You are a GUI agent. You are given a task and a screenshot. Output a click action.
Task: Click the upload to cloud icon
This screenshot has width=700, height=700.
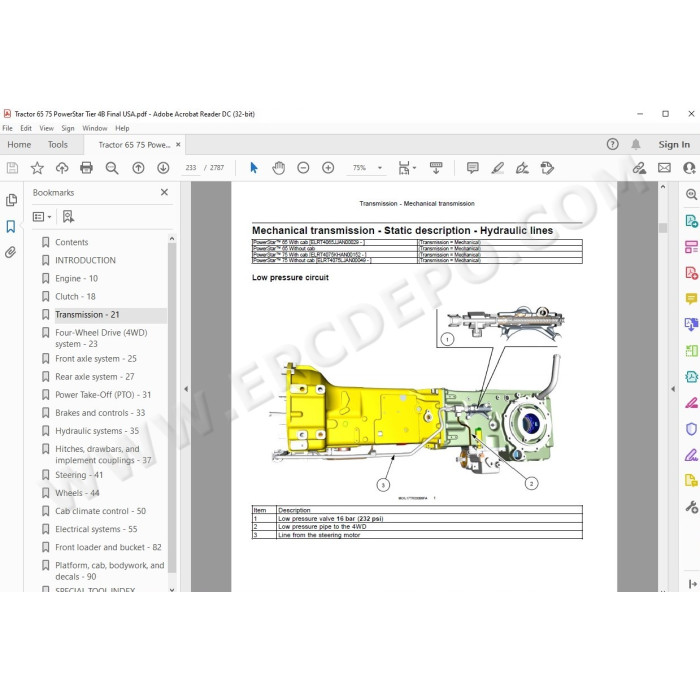[62, 168]
